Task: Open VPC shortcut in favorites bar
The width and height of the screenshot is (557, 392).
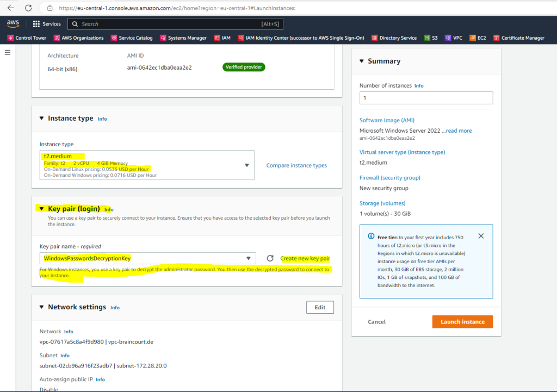Action: point(454,38)
